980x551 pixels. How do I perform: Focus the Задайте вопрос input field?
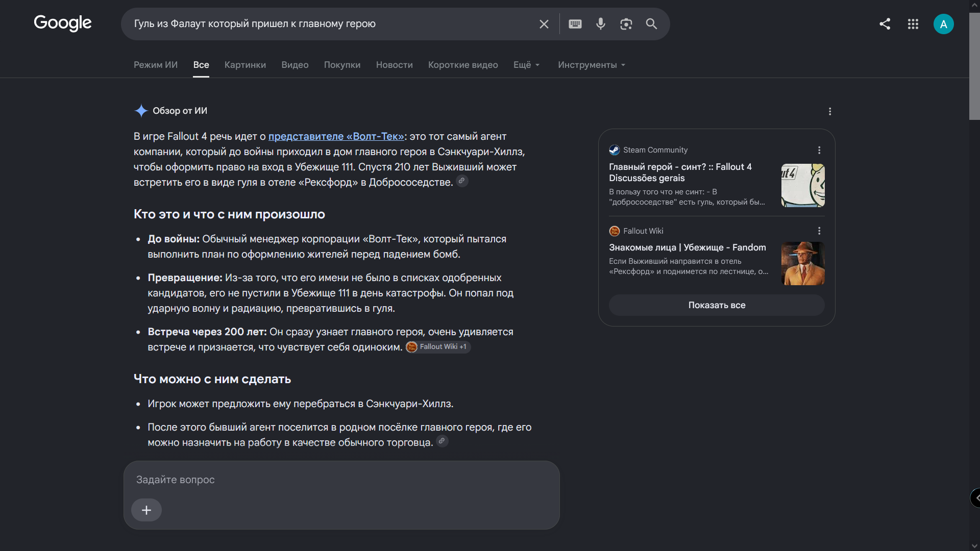tap(341, 480)
